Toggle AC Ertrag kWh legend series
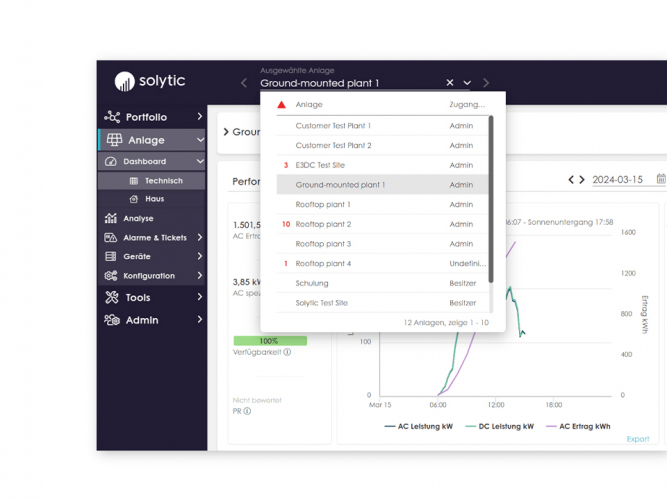 tap(578, 426)
